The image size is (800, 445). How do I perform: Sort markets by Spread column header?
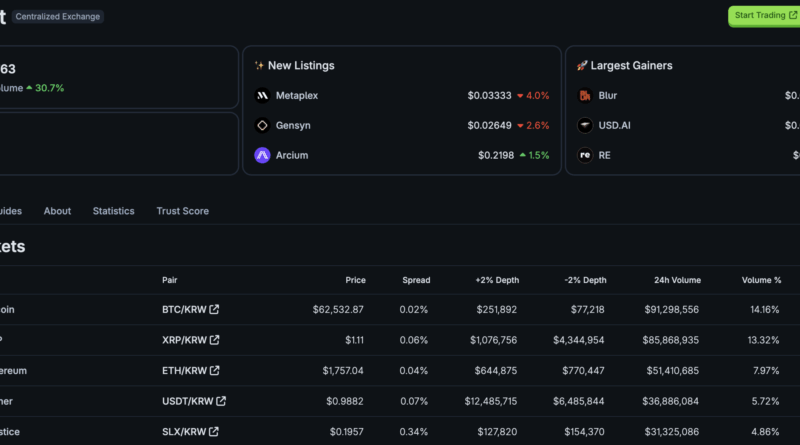(416, 280)
